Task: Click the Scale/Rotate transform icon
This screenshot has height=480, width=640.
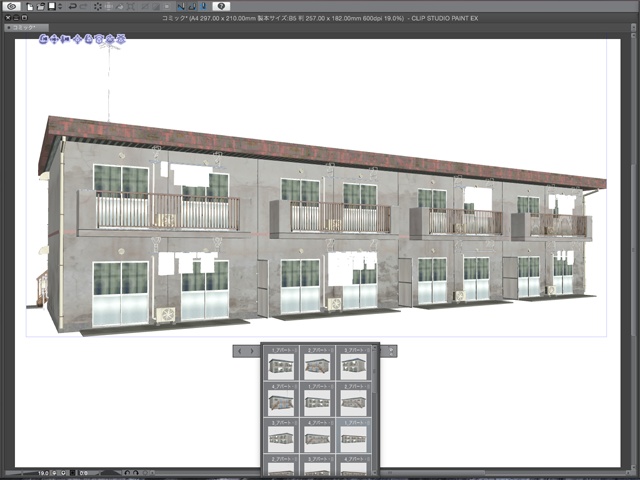Action: tap(131, 6)
